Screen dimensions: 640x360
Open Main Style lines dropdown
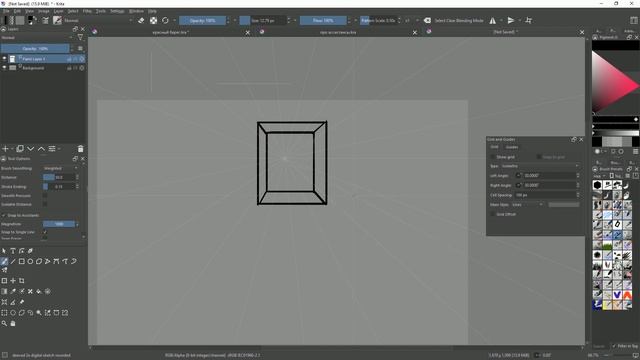click(527, 204)
